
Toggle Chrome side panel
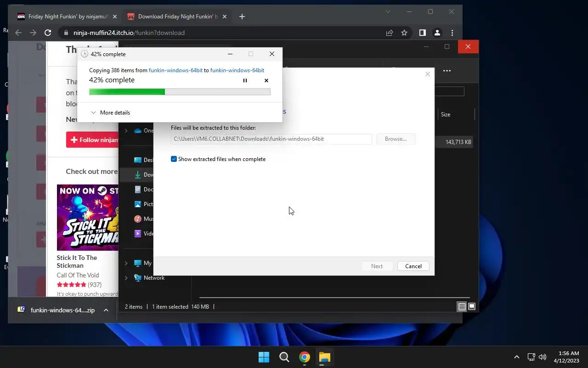point(423,33)
